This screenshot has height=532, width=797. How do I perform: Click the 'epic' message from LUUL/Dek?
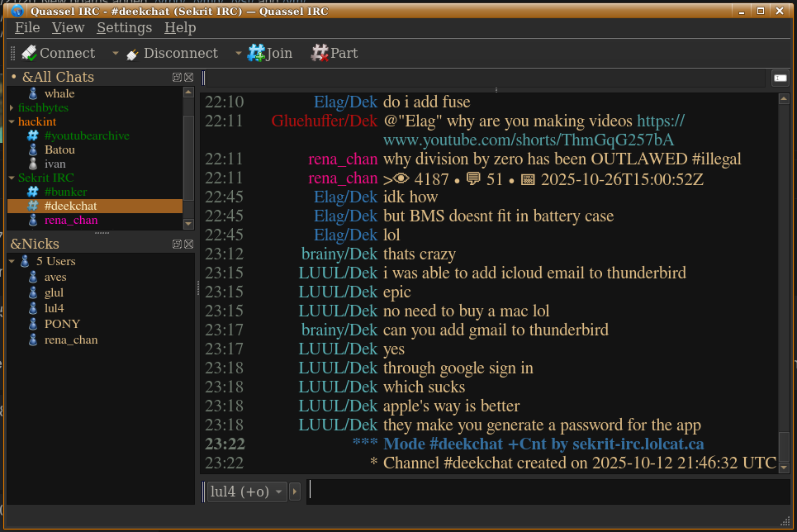point(397,292)
